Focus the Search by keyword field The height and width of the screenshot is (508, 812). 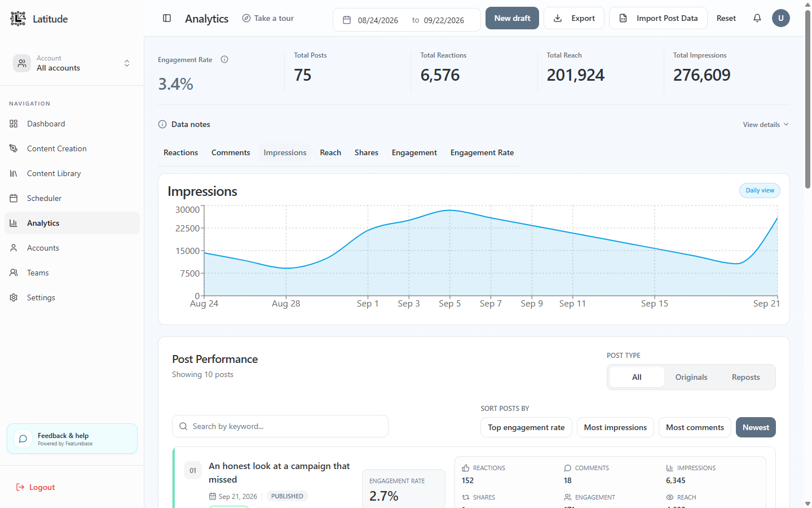280,426
